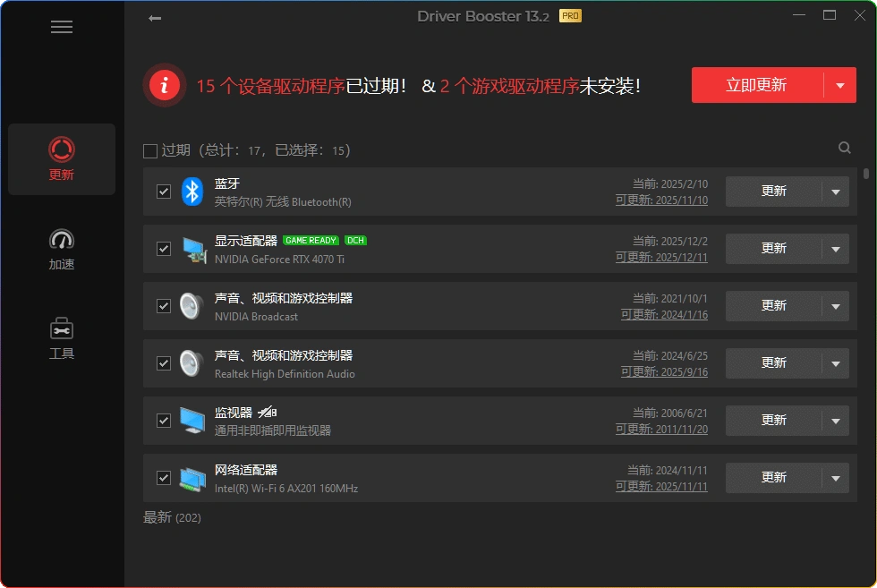Uncheck Realtek High Definition Audio checkbox
877x588 pixels.
164,362
